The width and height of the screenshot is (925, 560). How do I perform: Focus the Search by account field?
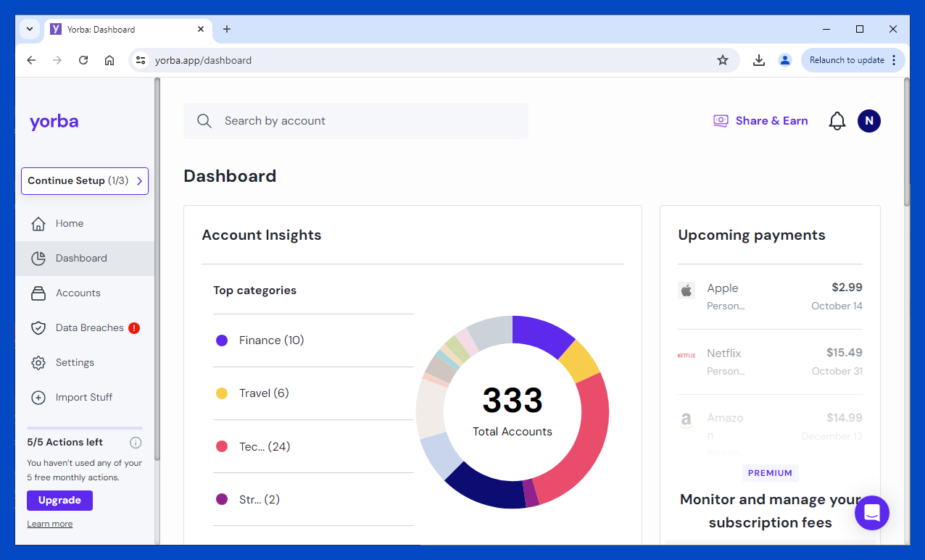[356, 121]
